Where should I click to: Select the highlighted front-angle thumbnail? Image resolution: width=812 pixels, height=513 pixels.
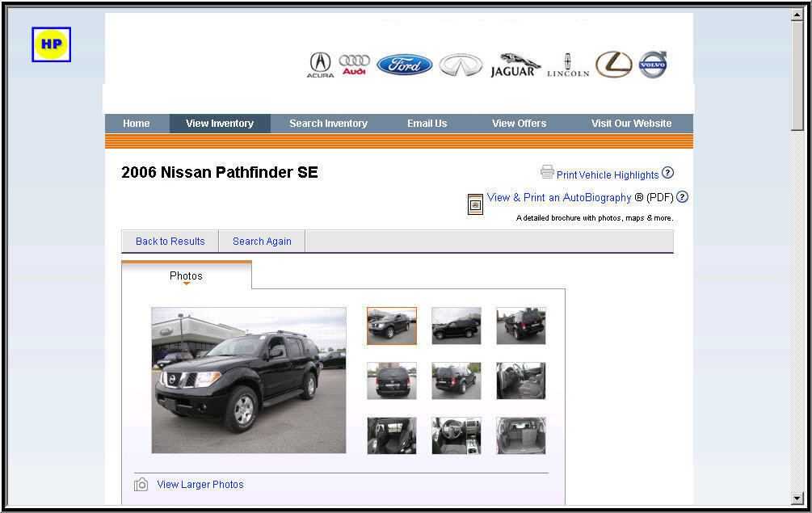392,326
